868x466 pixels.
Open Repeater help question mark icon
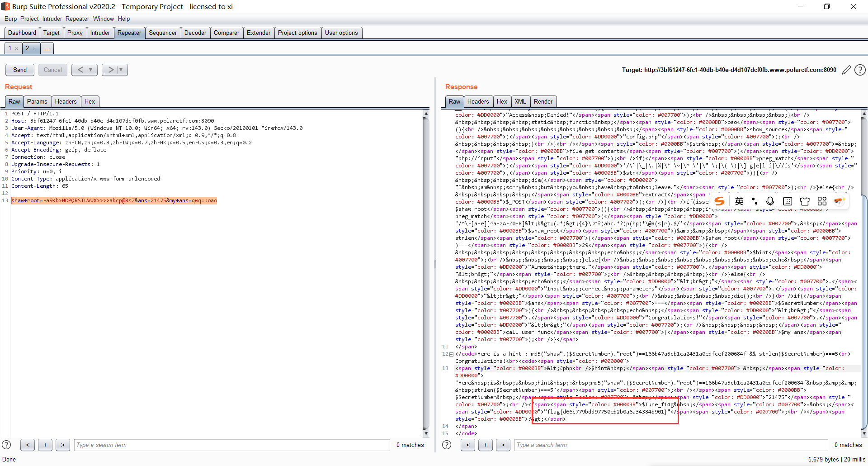(x=860, y=70)
